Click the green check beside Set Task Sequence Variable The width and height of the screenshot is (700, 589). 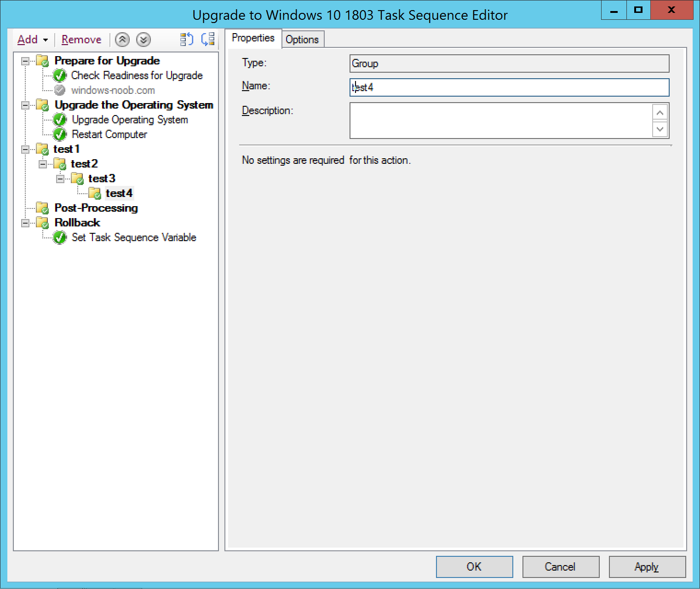(60, 237)
